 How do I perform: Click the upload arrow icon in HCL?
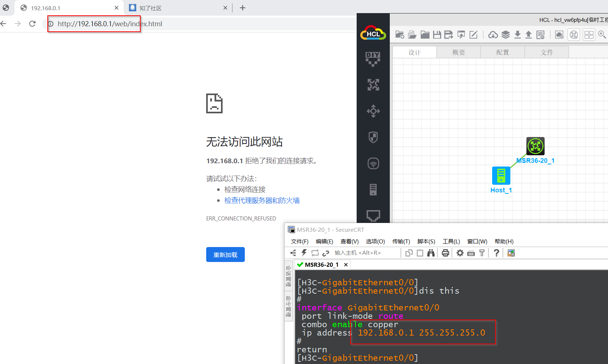pos(529,35)
